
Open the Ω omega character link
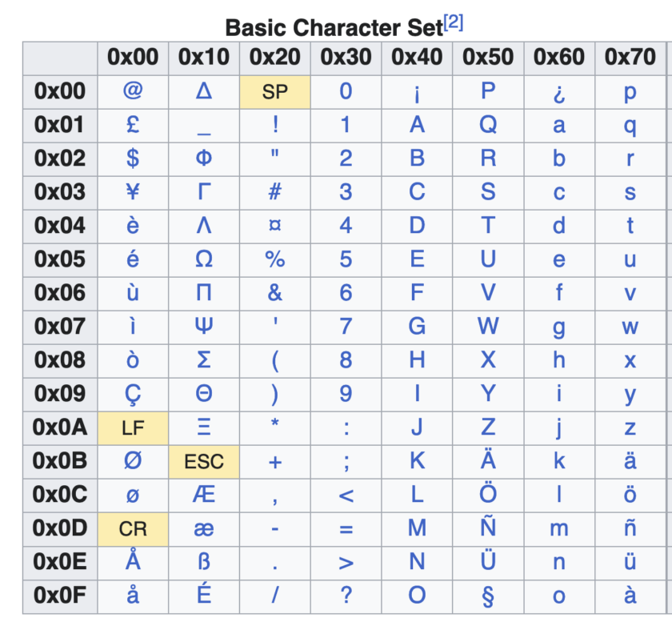click(204, 259)
